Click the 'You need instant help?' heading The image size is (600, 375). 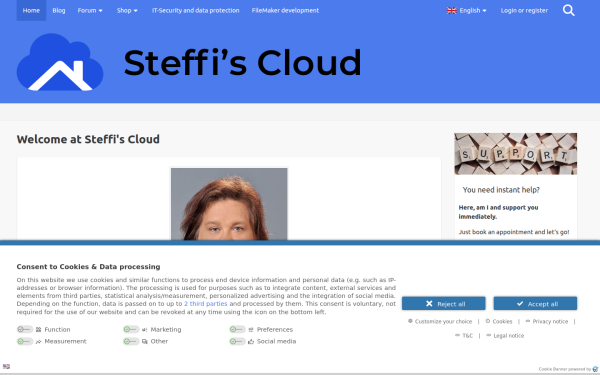[x=501, y=190]
